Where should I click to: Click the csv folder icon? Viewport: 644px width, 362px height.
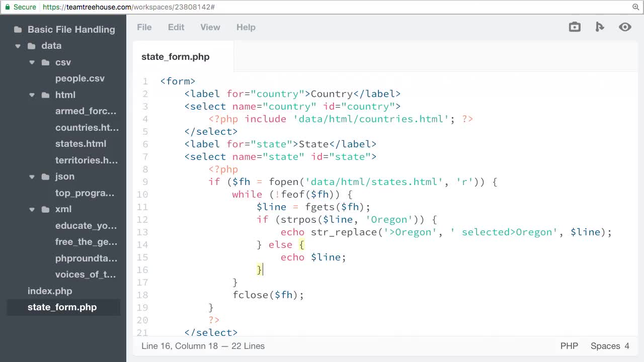(46, 62)
